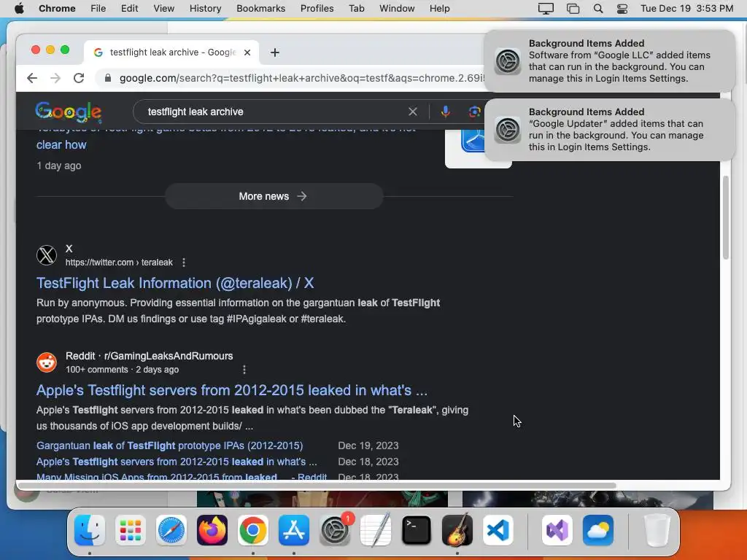Click the browser forward arrow
Screen dimensions: 747x560
click(55, 78)
